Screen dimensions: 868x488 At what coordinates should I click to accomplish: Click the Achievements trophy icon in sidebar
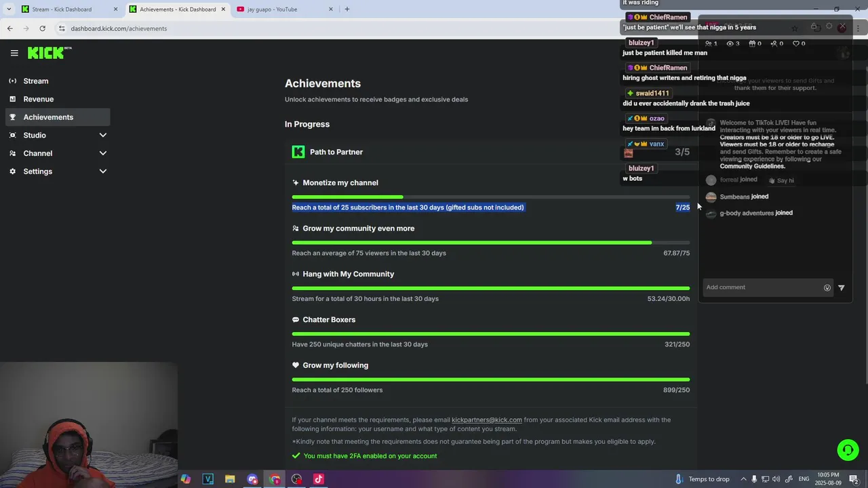[x=12, y=117]
